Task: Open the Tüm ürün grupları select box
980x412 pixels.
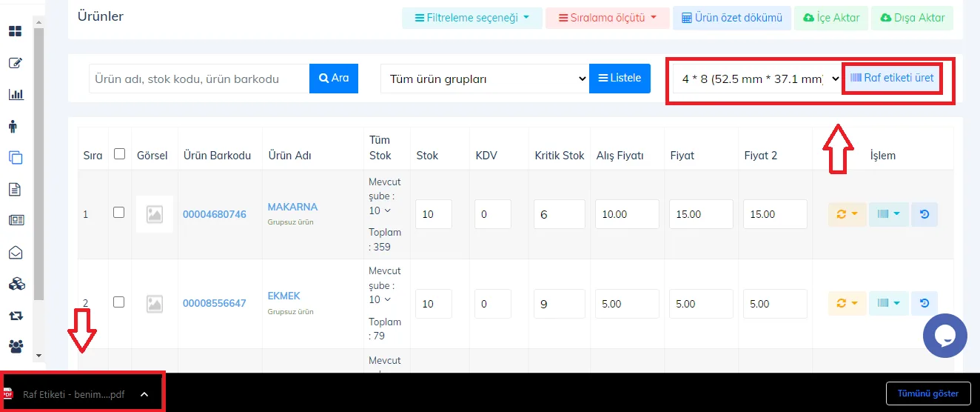Action: (x=484, y=79)
